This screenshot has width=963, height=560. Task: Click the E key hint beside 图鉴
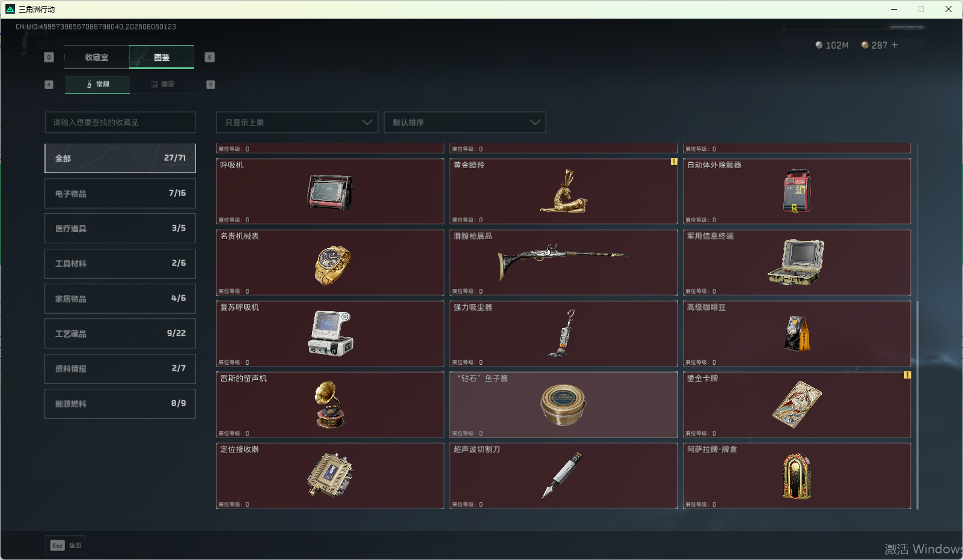tap(210, 57)
